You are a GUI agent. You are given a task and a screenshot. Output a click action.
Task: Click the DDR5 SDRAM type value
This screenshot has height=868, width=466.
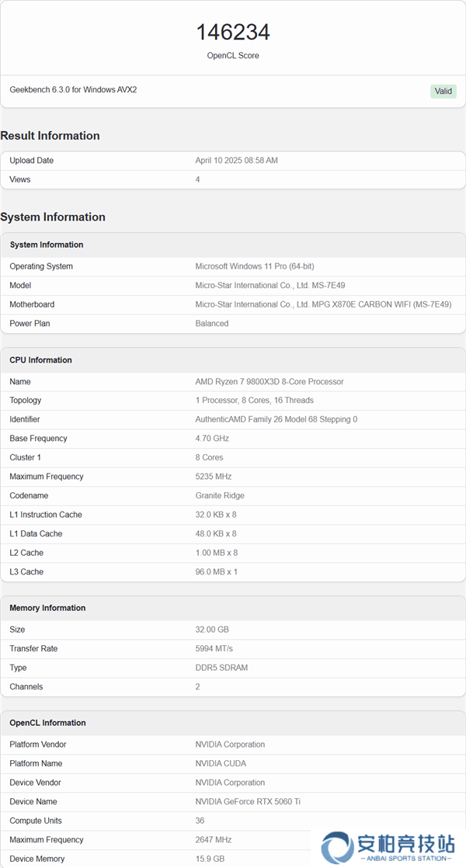click(x=221, y=668)
